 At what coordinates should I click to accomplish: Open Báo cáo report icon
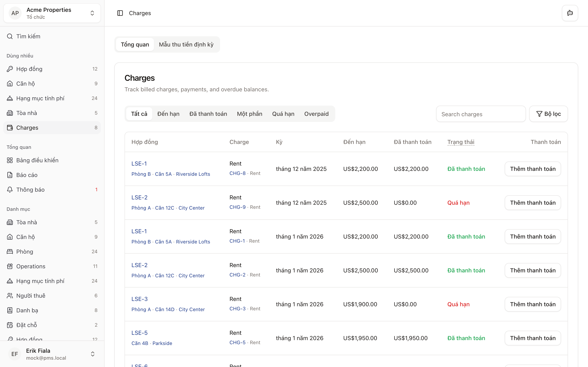click(x=10, y=175)
